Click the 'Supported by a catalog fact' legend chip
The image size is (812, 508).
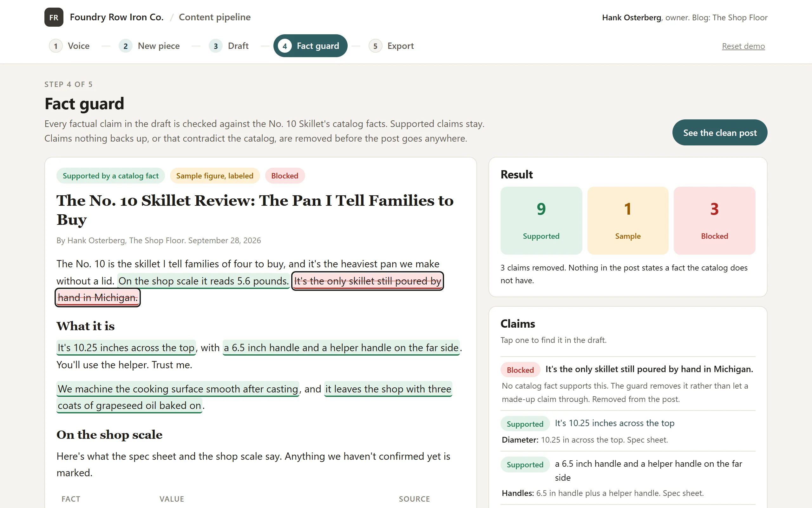click(x=110, y=176)
